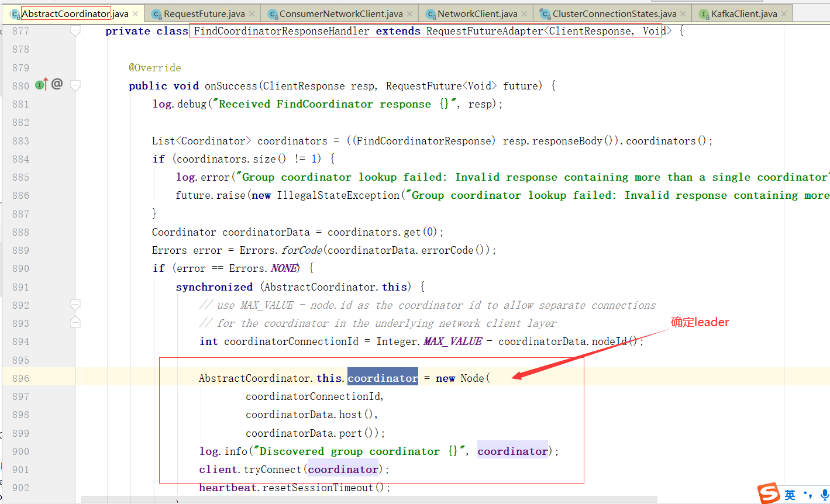This screenshot has height=504, width=830.
Task: Collapse the class fold marker at line 877
Action: (x=75, y=31)
